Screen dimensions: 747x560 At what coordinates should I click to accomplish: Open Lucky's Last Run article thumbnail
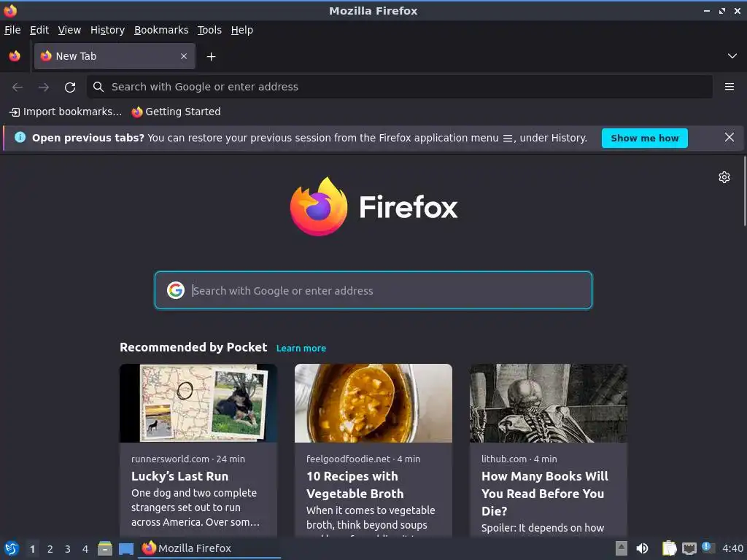coord(198,403)
